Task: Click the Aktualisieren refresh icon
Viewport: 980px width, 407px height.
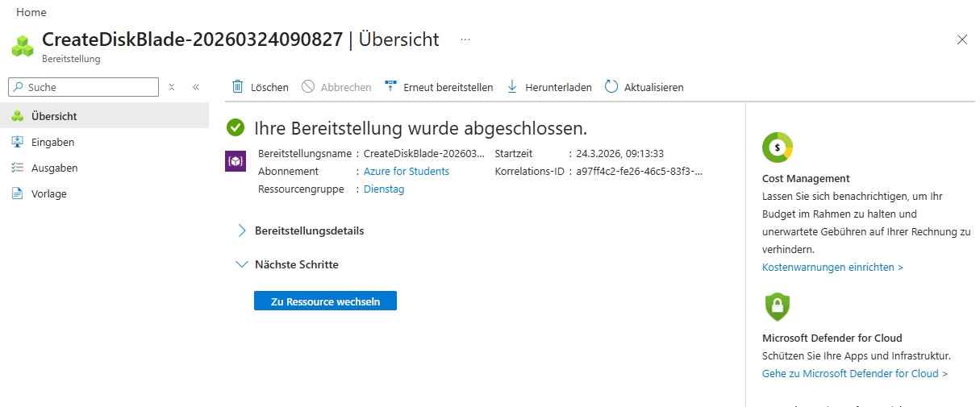Action: (611, 87)
